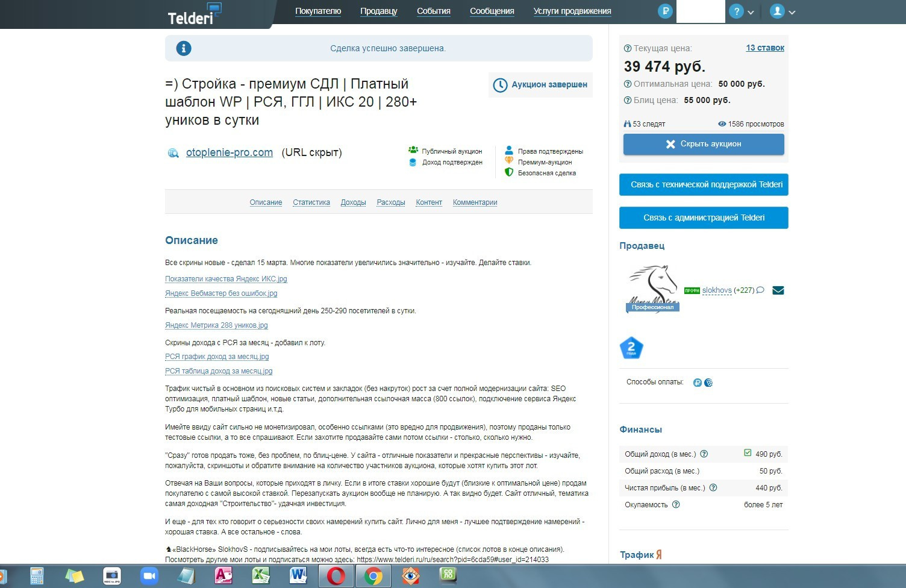Screen dimensions: 906x588
Task: Jump to the Доходы section tab
Action: pos(353,202)
